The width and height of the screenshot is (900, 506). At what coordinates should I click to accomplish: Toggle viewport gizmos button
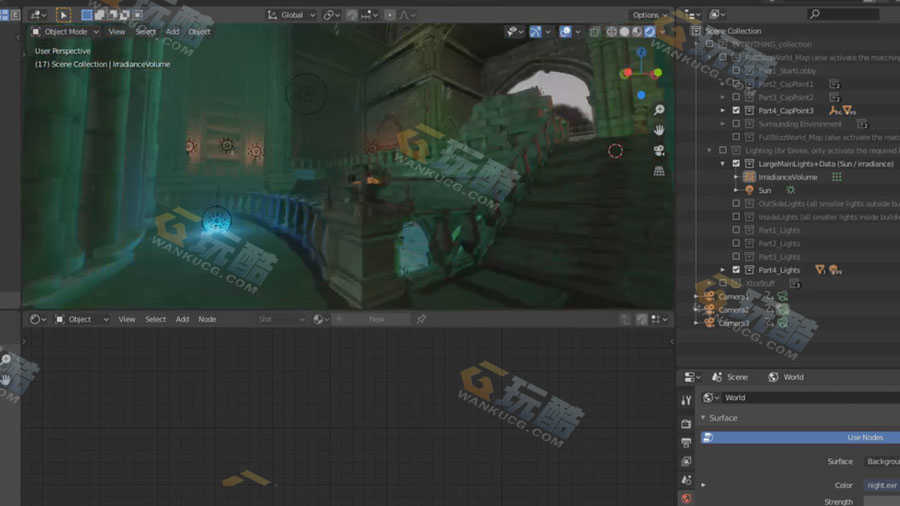click(535, 32)
